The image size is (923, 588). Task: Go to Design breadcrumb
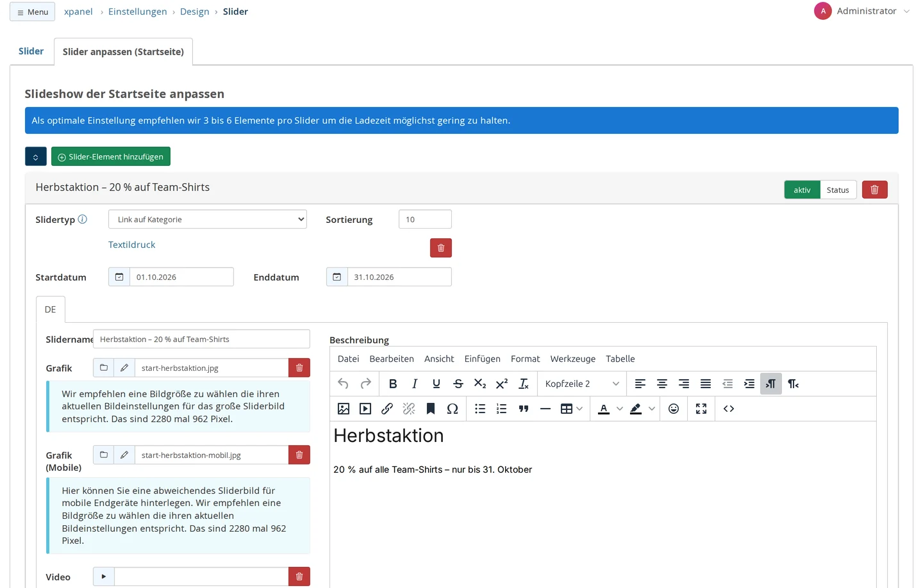(x=195, y=12)
